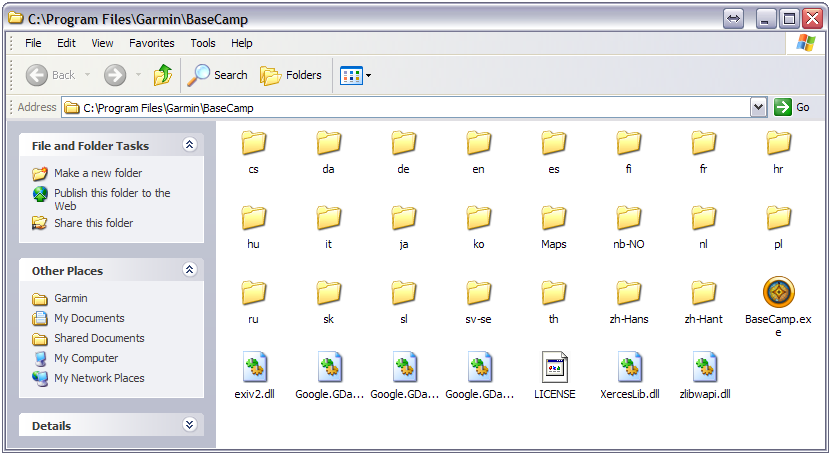831x454 pixels.
Task: Click the Make a new folder link
Action: pyautogui.click(x=97, y=173)
